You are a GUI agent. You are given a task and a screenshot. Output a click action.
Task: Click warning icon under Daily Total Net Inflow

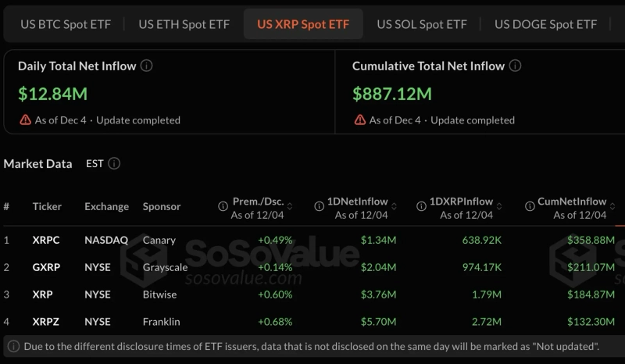pyautogui.click(x=26, y=120)
